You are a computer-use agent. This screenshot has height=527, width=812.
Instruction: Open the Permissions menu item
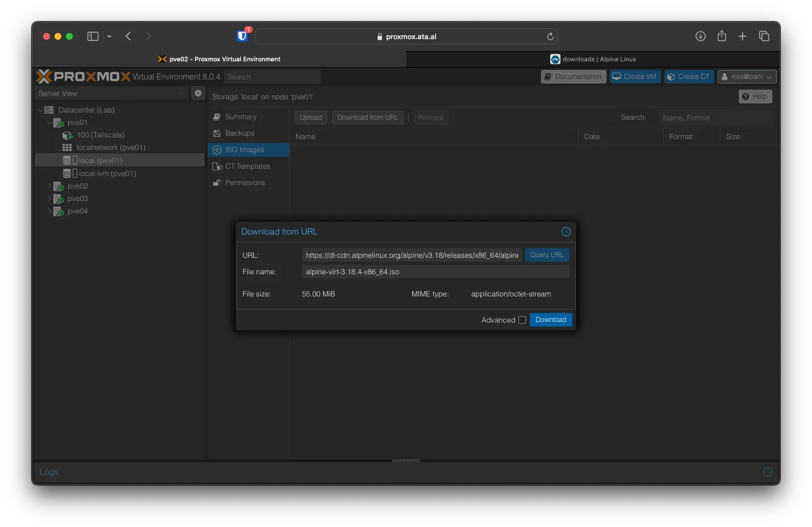click(248, 183)
